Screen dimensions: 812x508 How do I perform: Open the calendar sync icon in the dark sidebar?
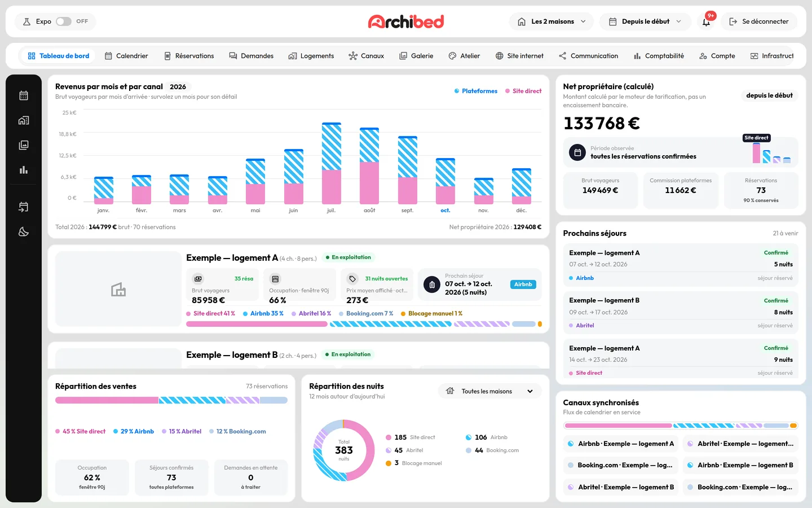pyautogui.click(x=24, y=207)
